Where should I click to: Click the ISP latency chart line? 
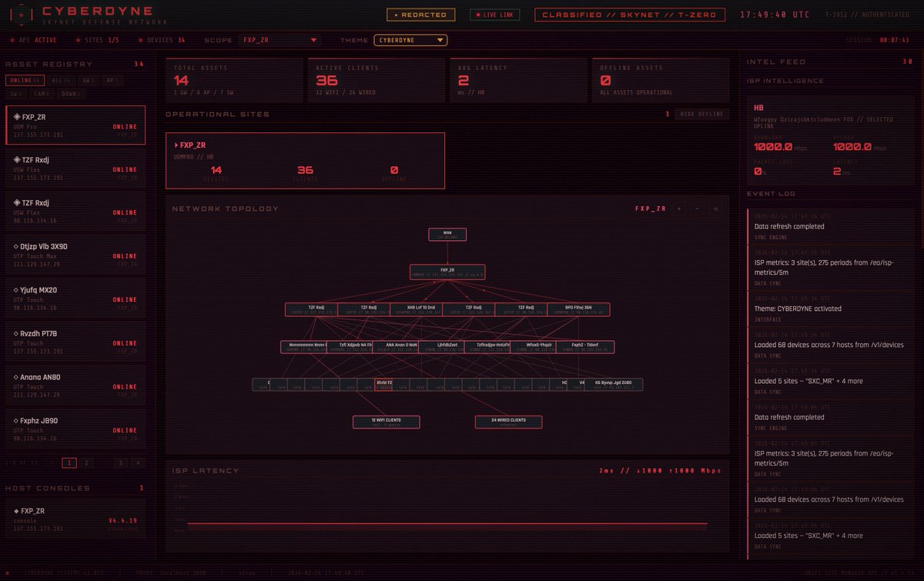447,525
